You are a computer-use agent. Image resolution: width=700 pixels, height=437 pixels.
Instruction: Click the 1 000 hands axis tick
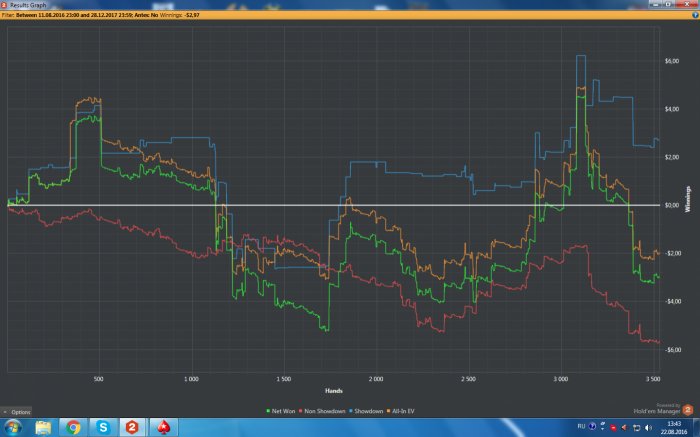(x=191, y=379)
